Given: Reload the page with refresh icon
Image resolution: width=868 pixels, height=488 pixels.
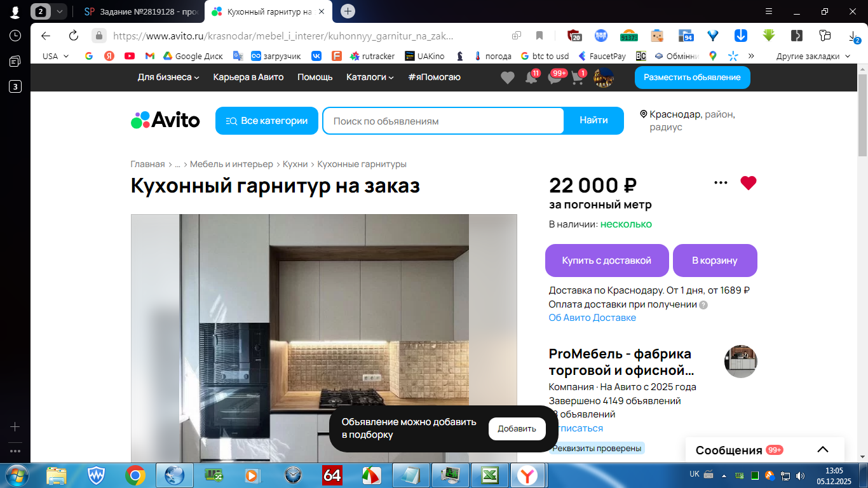Looking at the screenshot, I should (74, 36).
